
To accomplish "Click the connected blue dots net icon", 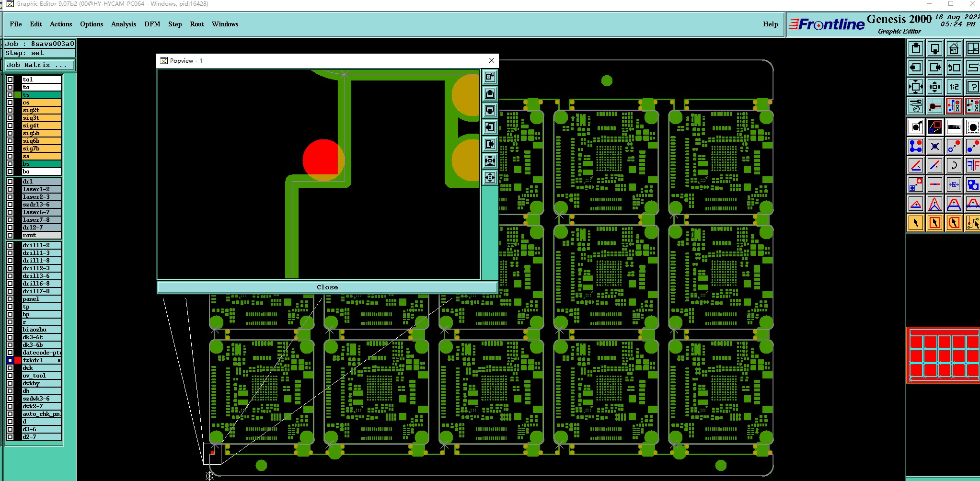I will pos(916,146).
